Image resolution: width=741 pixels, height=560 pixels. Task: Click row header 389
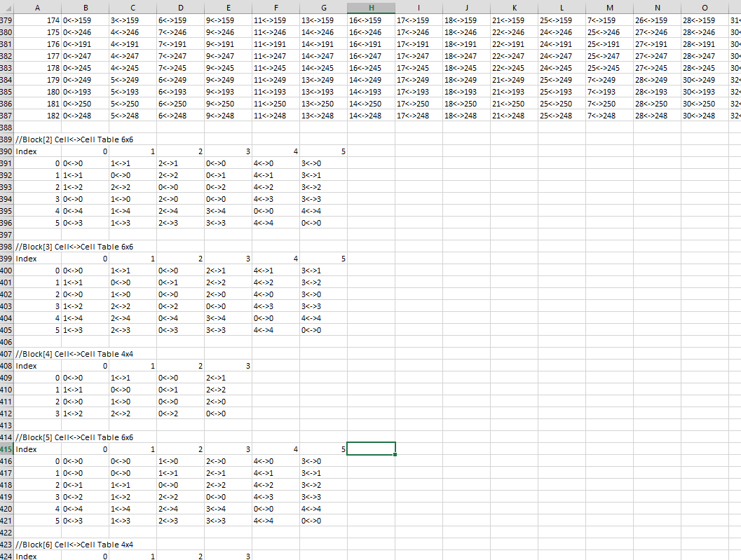click(x=7, y=139)
